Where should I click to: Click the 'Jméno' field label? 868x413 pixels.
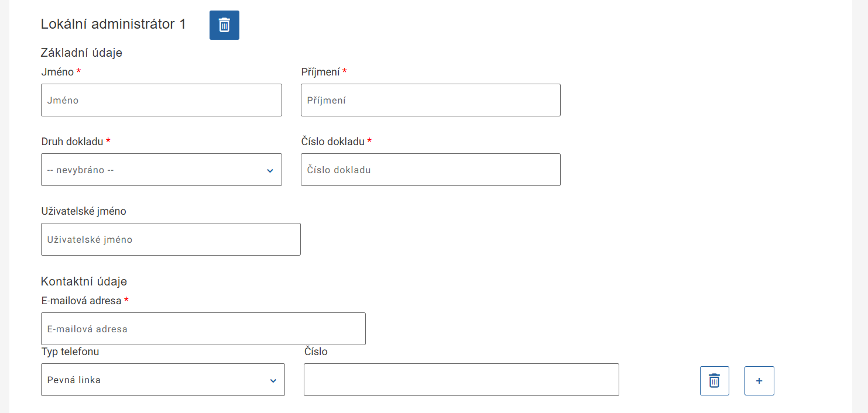(x=57, y=72)
